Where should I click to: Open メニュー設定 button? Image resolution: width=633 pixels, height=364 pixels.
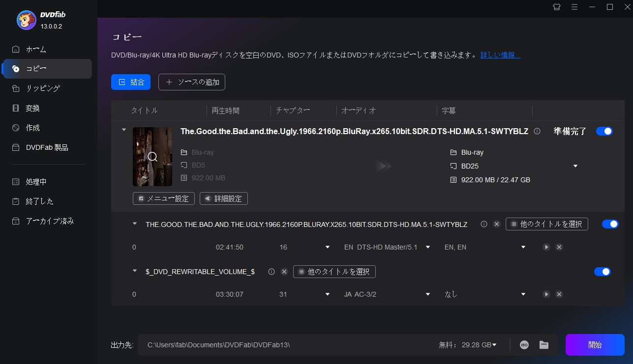[x=164, y=198]
